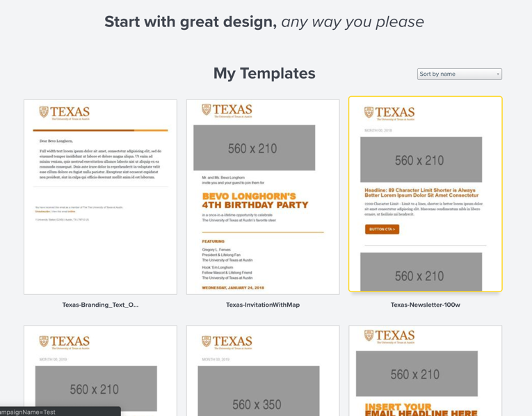The height and width of the screenshot is (416, 532).
Task: Select the Texas-Branding_Text_O... template thumbnail
Action: click(100, 197)
